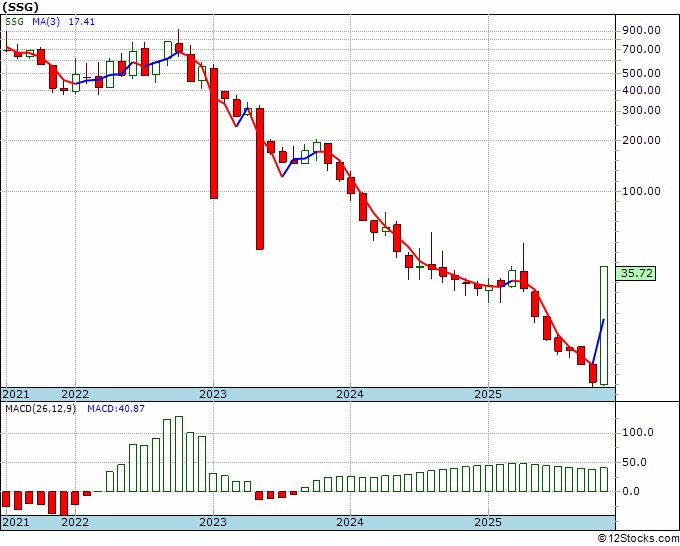Click 2022 on the MACD timeline
The image size is (680, 546).
point(75,522)
